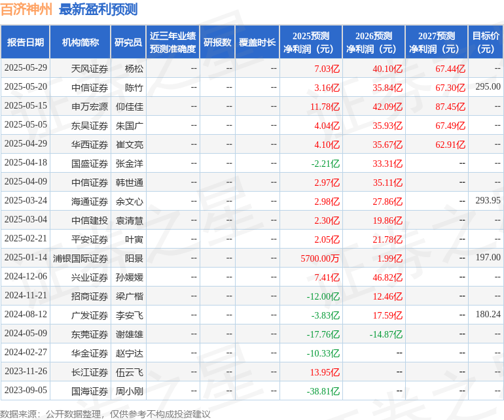Image resolution: width=504 pixels, height=420 pixels.
Task: Click researcher 赵宁达
Action: [x=130, y=353]
